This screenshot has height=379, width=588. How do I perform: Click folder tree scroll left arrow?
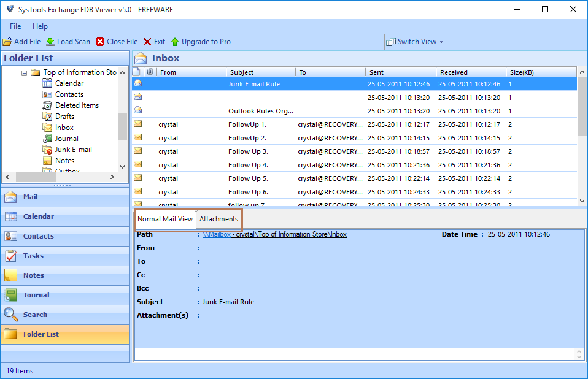(7, 177)
